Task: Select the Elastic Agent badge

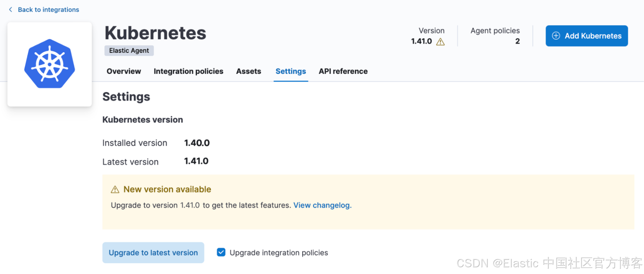Action: coord(129,51)
